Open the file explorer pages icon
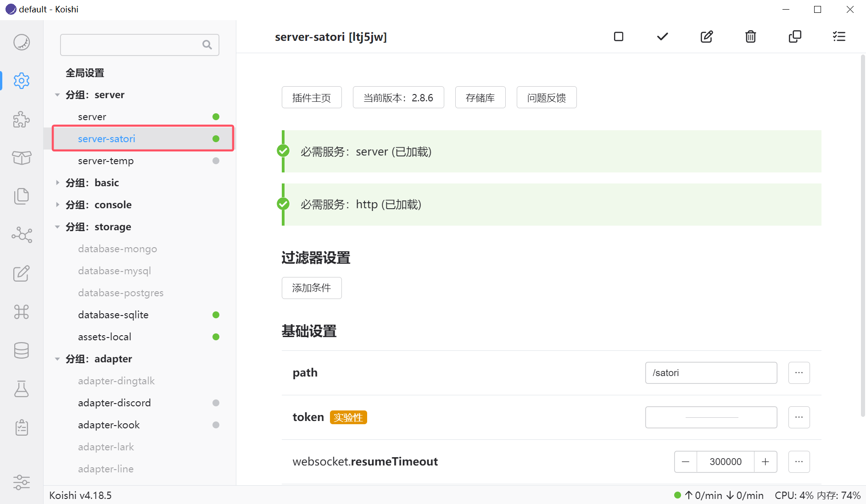866x504 pixels. coord(22,196)
